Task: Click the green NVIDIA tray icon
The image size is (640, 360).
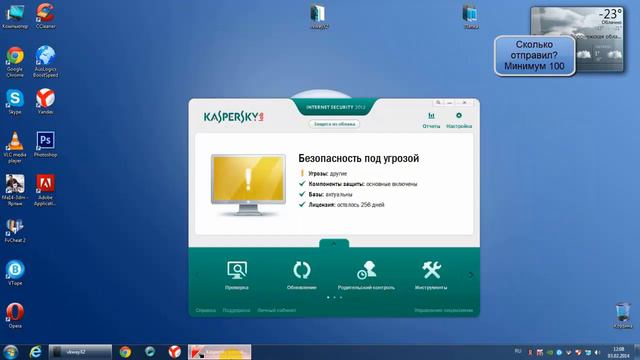Action: point(549,352)
